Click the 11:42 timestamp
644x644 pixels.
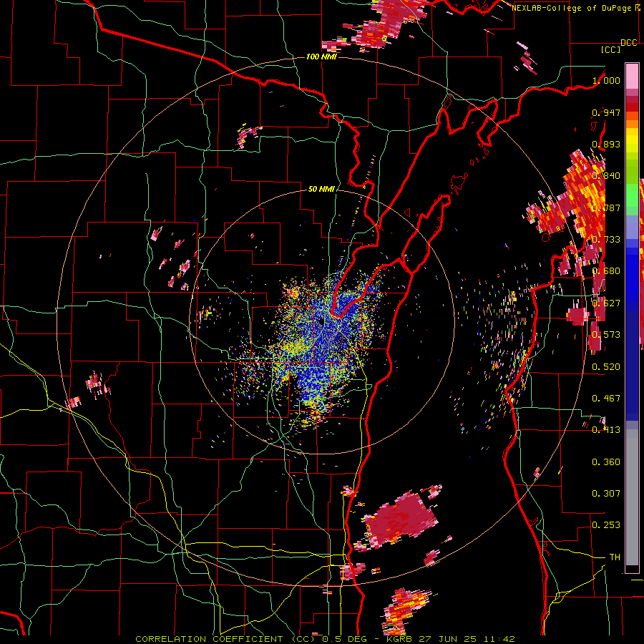(499, 639)
